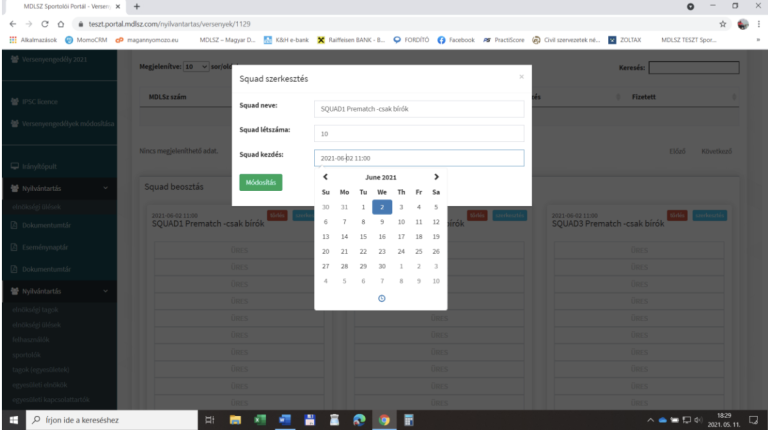Close the Squad szerkesztés dialog
This screenshot has height=430, width=768.
[520, 76]
